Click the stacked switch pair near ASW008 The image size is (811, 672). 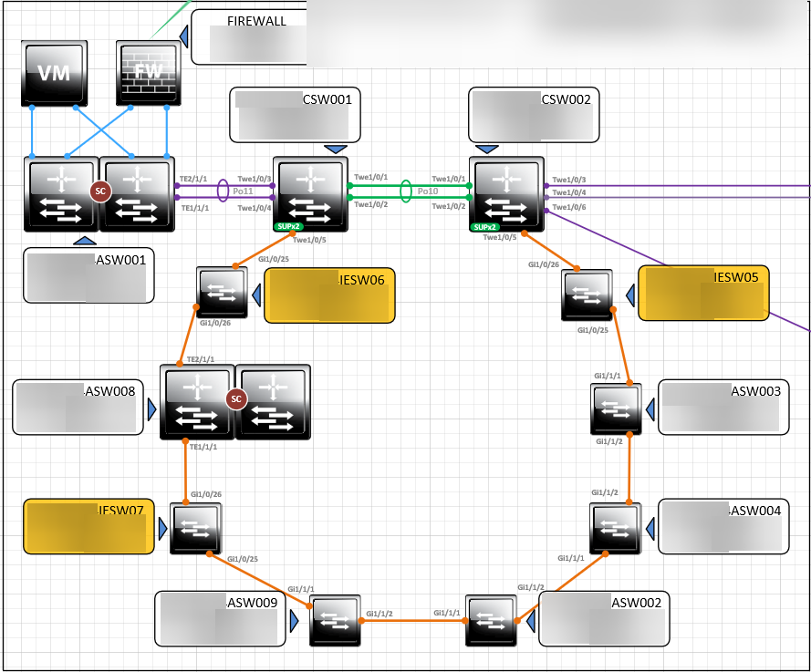pyautogui.click(x=235, y=401)
